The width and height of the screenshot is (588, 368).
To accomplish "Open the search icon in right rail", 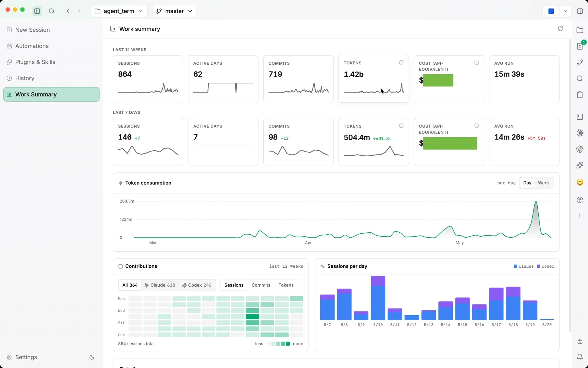I will click(x=580, y=78).
